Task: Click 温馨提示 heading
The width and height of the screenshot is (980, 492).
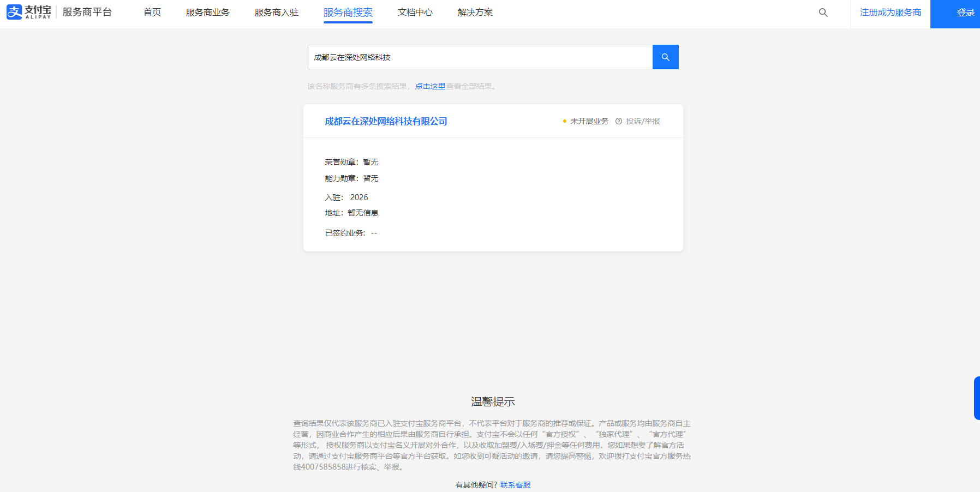Action: pos(493,402)
